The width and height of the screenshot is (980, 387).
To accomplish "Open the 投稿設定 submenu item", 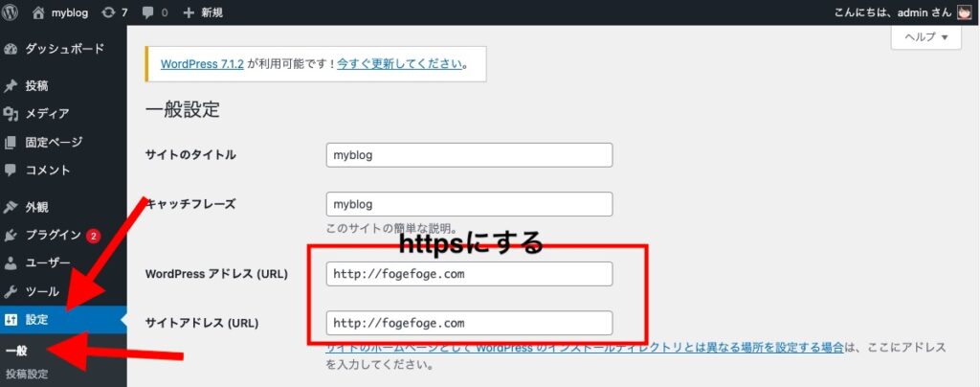I will [26, 375].
